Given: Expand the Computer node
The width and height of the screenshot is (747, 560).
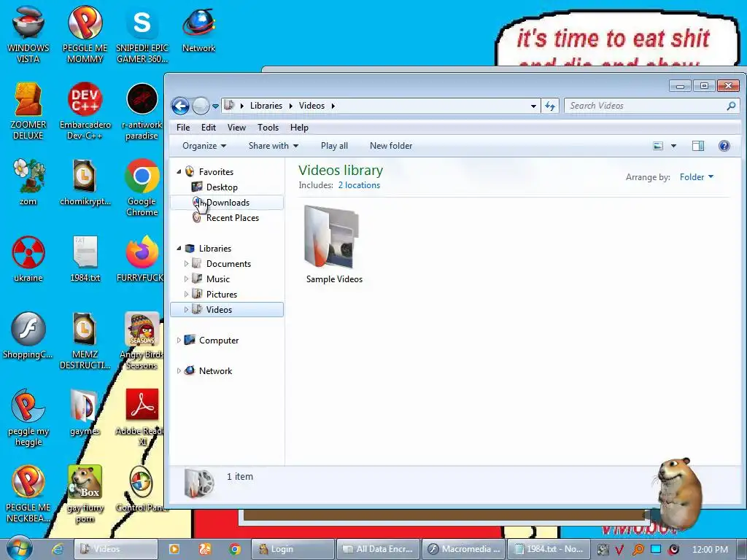Looking at the screenshot, I should pyautogui.click(x=179, y=340).
